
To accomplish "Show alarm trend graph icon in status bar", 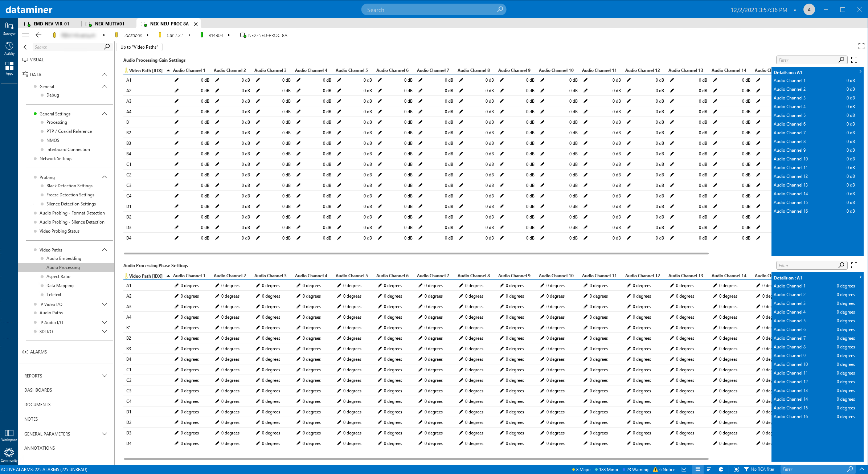I will 684,469.
